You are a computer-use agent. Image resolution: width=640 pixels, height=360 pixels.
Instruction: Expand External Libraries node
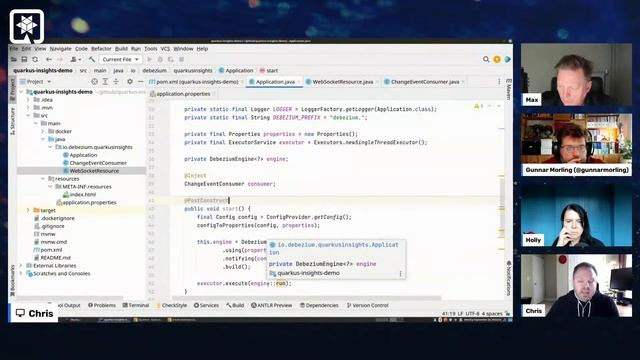(x=21, y=266)
